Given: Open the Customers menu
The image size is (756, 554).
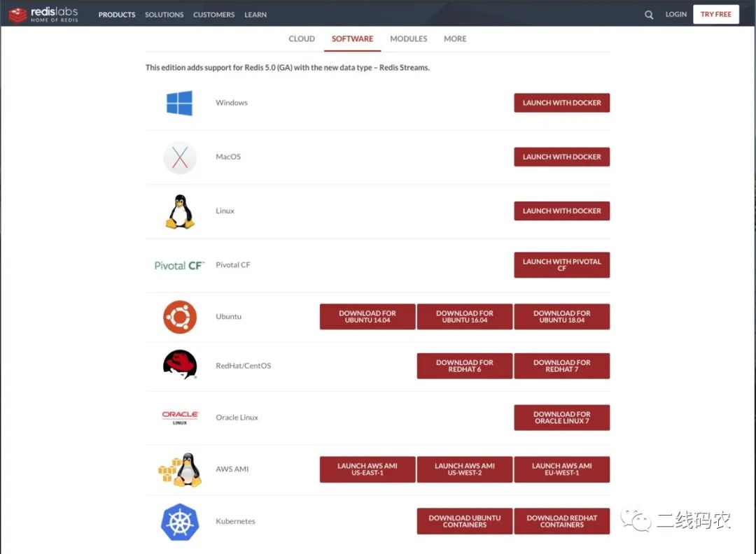Looking at the screenshot, I should (213, 15).
